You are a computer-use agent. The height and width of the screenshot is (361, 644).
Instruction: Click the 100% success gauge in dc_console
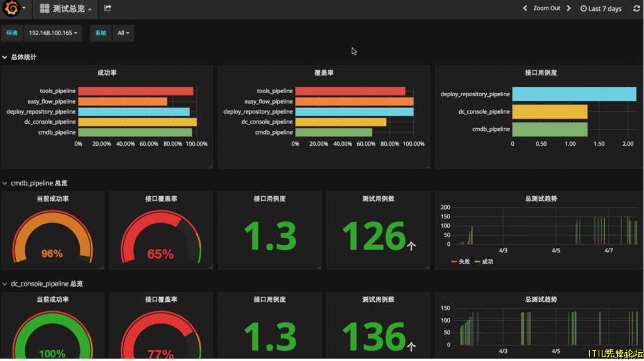tap(52, 336)
